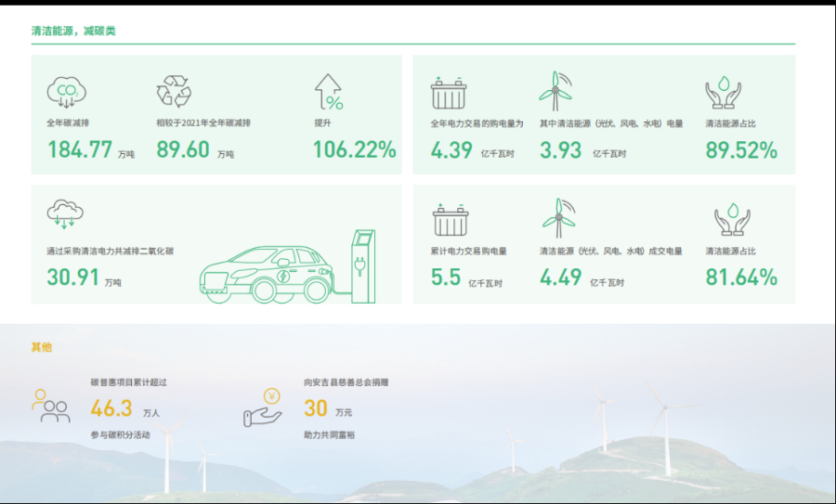The height and width of the screenshot is (504, 836).
Task: Click the 其他 section heading
Action: click(x=42, y=347)
